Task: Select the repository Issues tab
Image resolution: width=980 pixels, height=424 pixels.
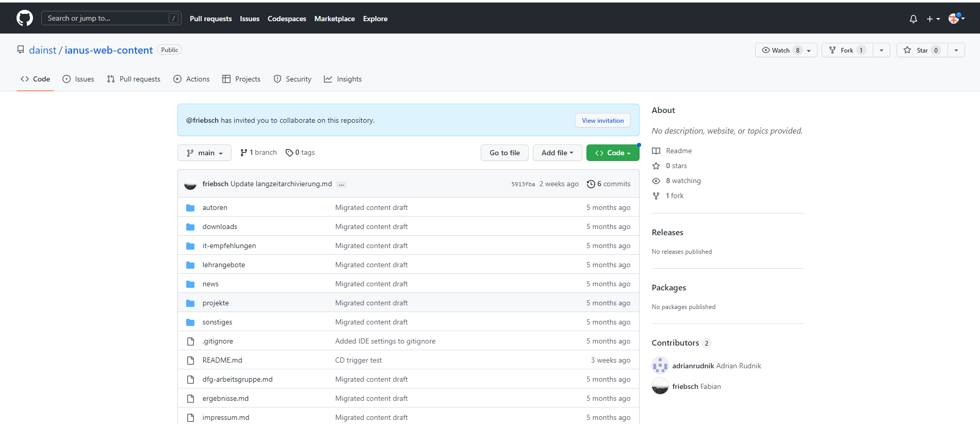Action: pyautogui.click(x=78, y=79)
